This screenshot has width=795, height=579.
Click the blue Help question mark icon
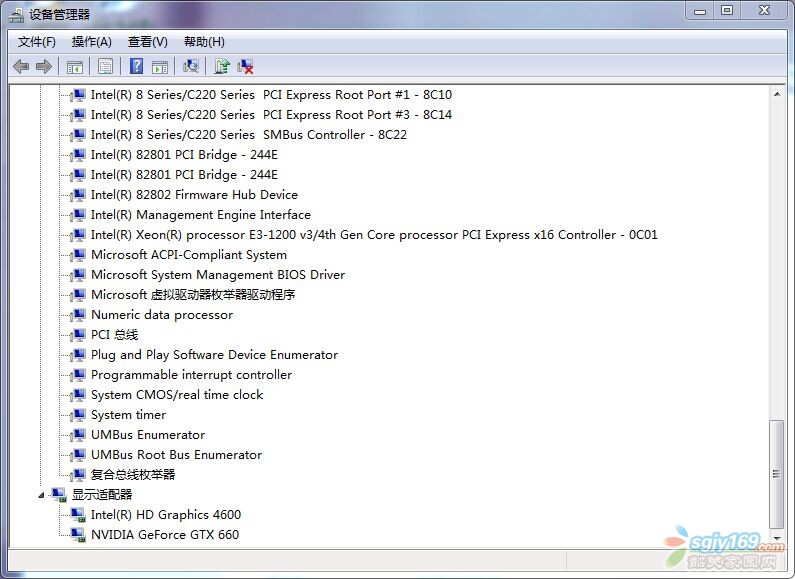(x=136, y=66)
